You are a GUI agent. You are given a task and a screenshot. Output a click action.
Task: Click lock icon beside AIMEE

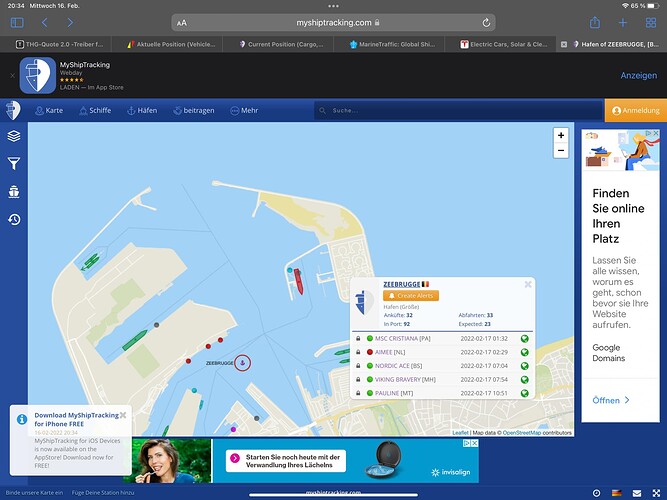[x=358, y=352]
